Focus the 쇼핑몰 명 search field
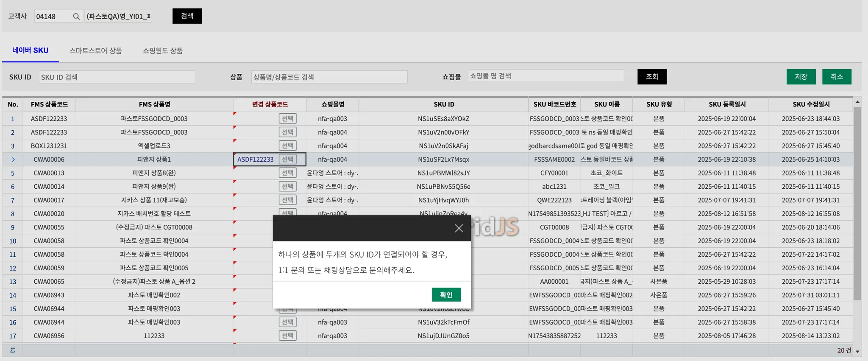 (546, 76)
